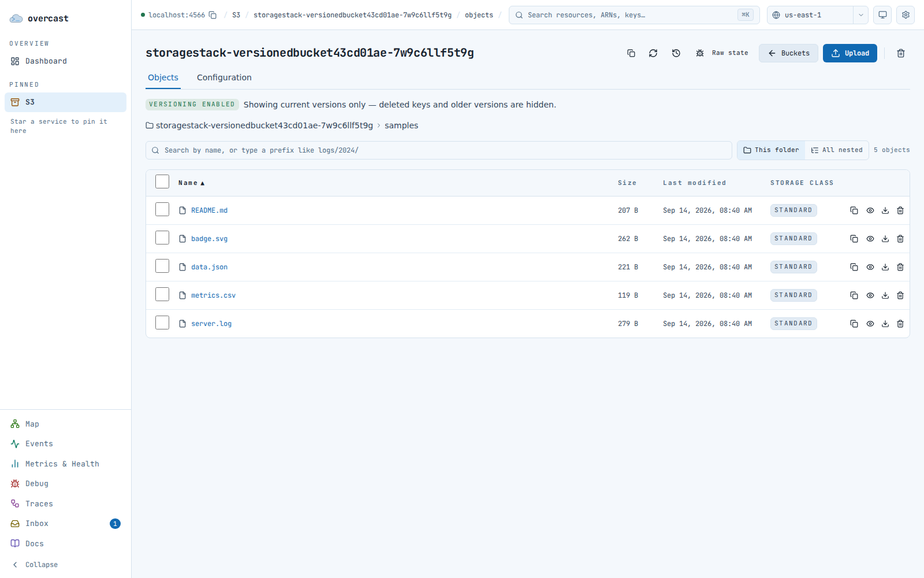Select the Objects tab
This screenshot has height=578, width=924.
(163, 77)
